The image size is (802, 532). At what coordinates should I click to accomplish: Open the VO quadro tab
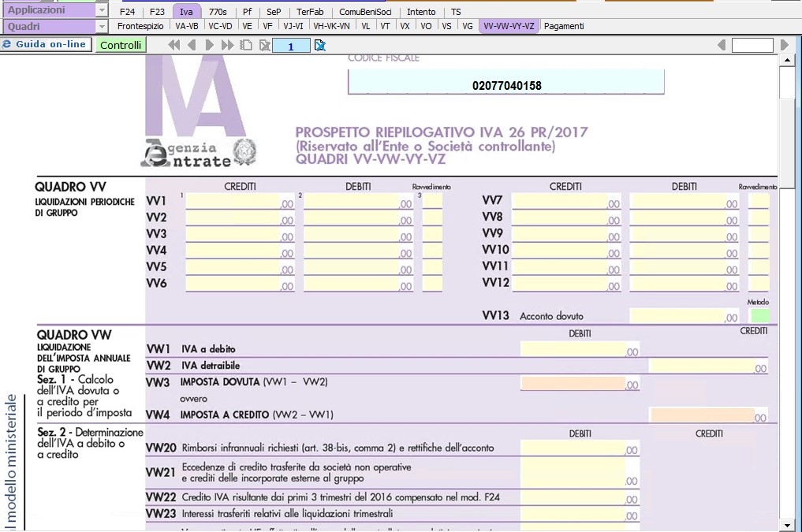pyautogui.click(x=426, y=26)
